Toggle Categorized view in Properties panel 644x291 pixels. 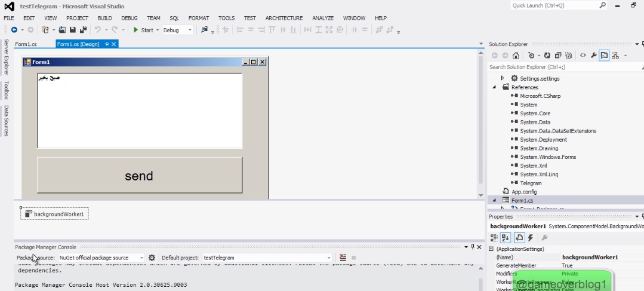(x=494, y=238)
